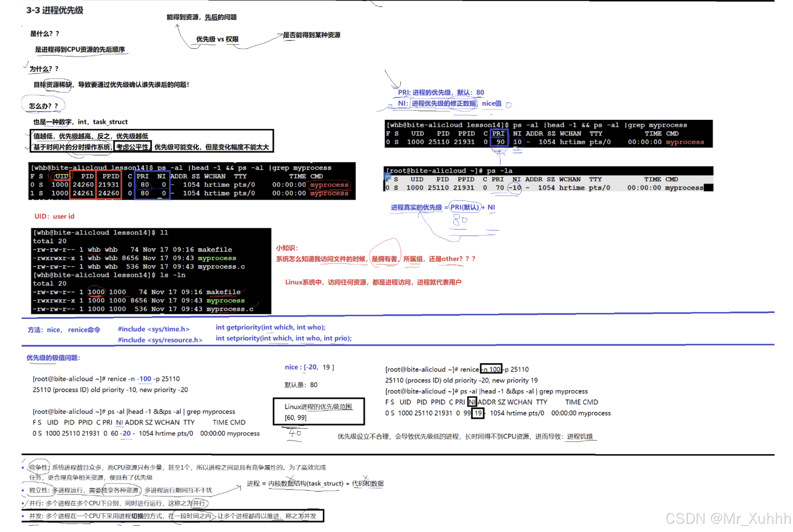Select the note "PRI: 进程的优先级，默认：80"
The image size is (793, 532).
(441, 92)
